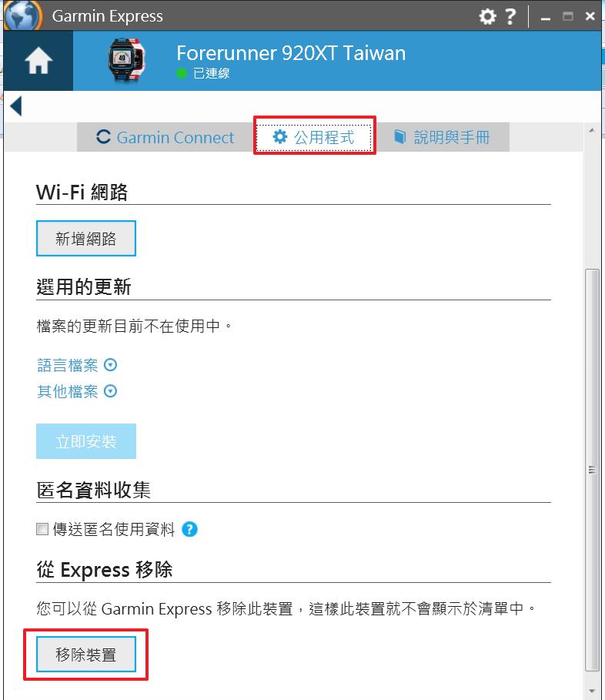Click the anonymous data help info icon
The height and width of the screenshot is (700, 605).
(x=189, y=530)
